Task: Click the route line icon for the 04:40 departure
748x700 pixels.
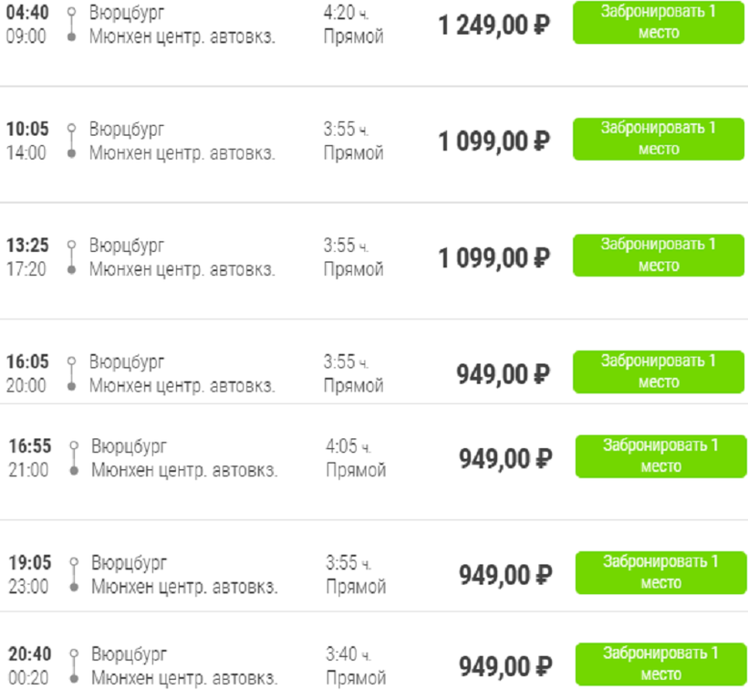Action: click(x=71, y=25)
